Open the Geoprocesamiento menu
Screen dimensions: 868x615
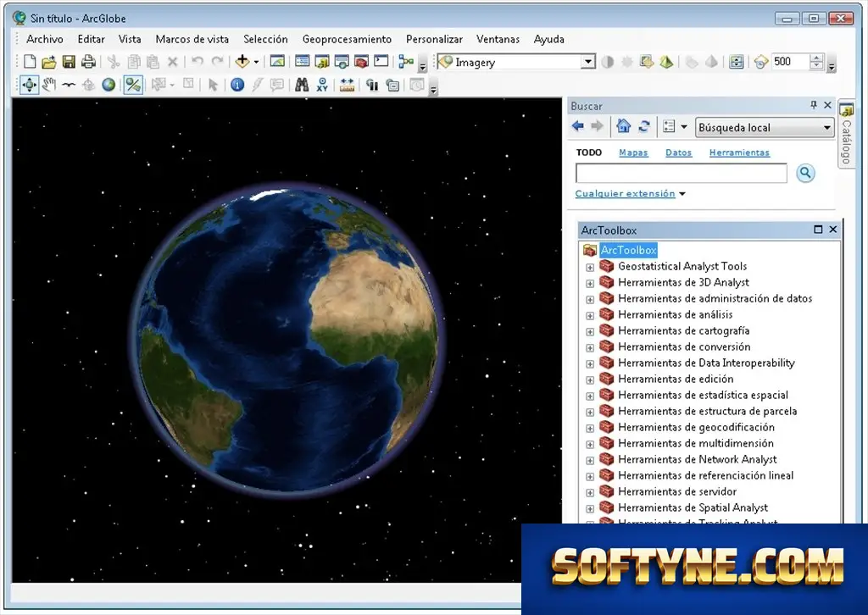[347, 39]
